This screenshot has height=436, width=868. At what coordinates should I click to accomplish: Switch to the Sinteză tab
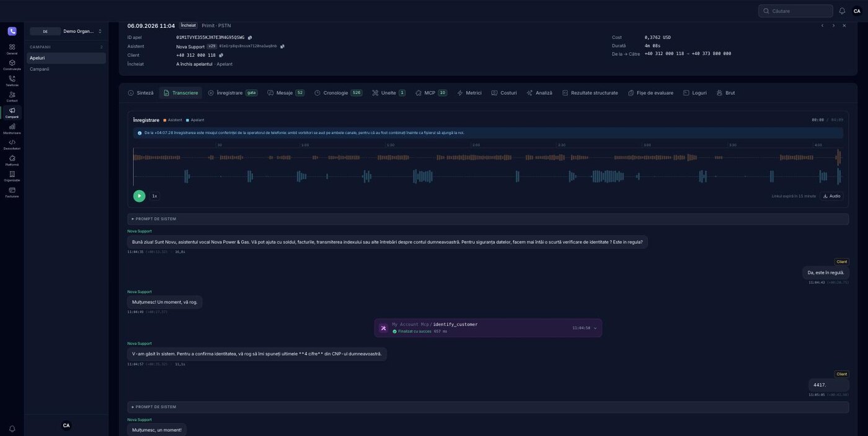141,93
